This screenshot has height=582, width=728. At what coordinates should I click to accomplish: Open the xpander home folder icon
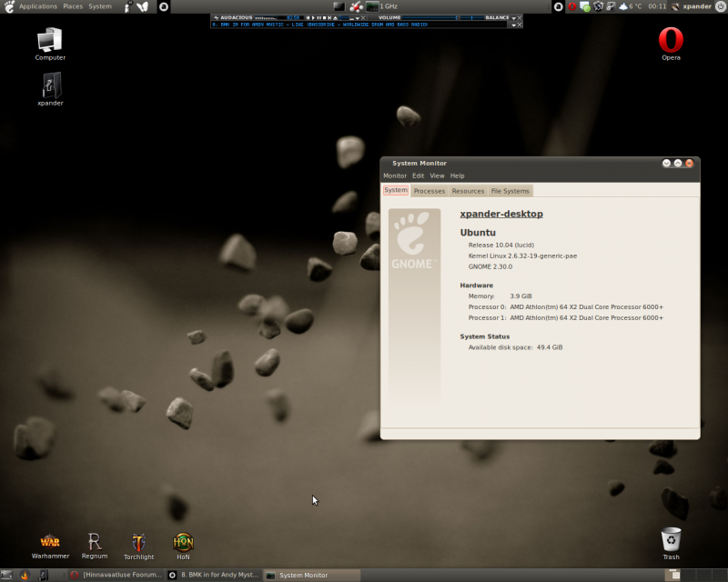[50, 89]
